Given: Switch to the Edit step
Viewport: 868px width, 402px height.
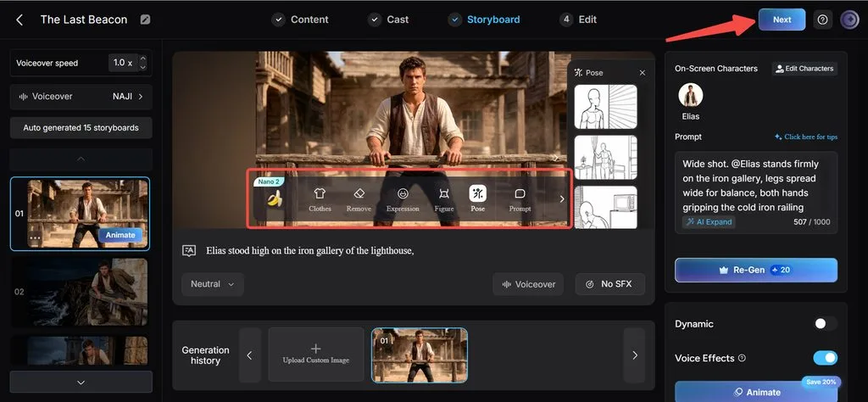Looking at the screenshot, I should (x=578, y=20).
